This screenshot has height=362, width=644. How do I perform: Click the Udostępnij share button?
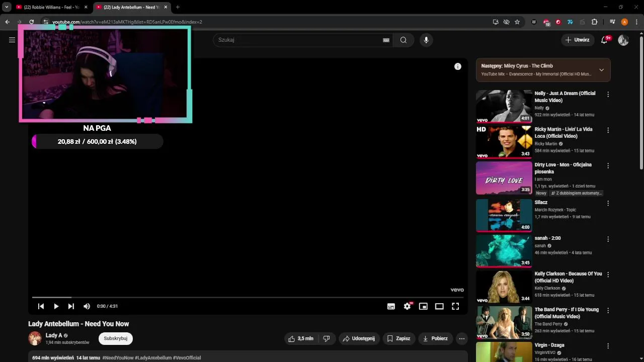pyautogui.click(x=359, y=338)
